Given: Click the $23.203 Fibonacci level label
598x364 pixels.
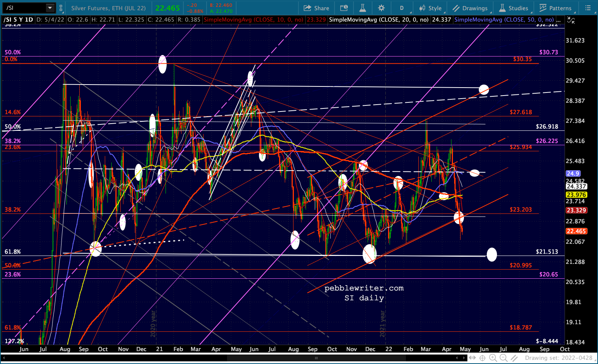Looking at the screenshot, I should 521,210.
